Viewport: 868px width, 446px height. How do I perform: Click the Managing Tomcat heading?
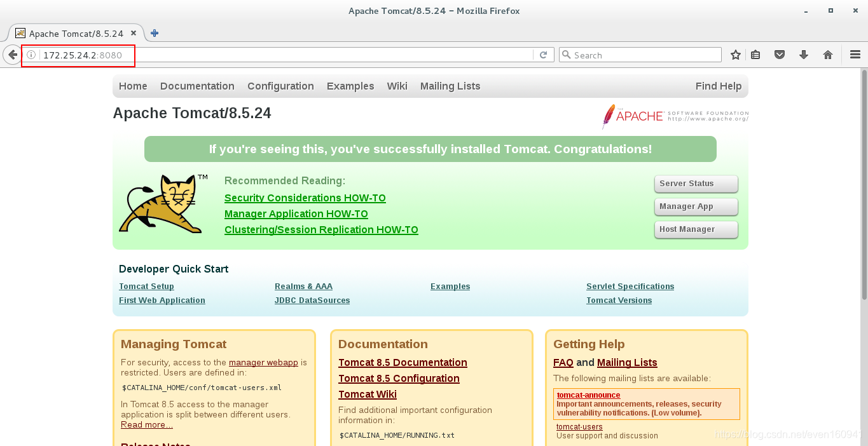coord(174,344)
